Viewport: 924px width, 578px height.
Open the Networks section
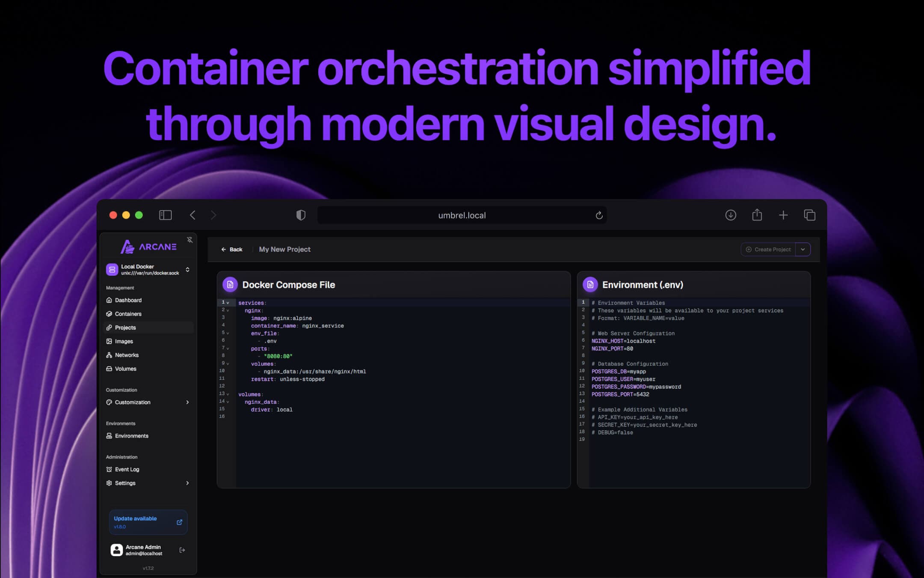127,355
